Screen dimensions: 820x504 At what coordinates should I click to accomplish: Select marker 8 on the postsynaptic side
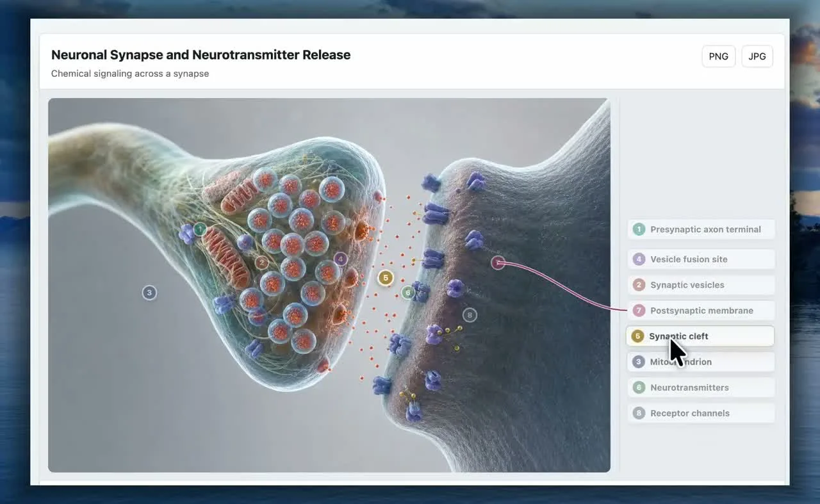(x=470, y=315)
